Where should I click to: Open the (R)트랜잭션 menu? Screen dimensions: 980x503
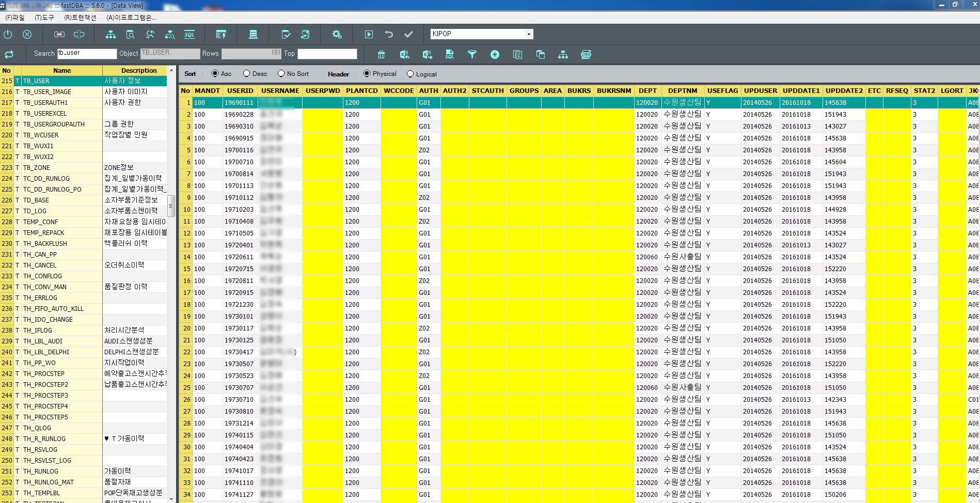click(80, 18)
